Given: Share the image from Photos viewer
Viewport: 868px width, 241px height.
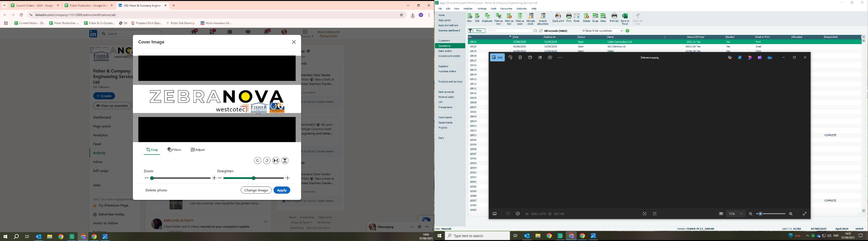Looking at the screenshot, I should 540,58.
